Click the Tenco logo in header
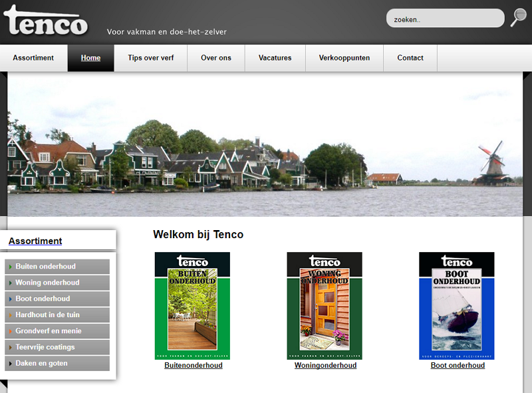Image resolution: width=532 pixels, height=393 pixels. [x=45, y=21]
